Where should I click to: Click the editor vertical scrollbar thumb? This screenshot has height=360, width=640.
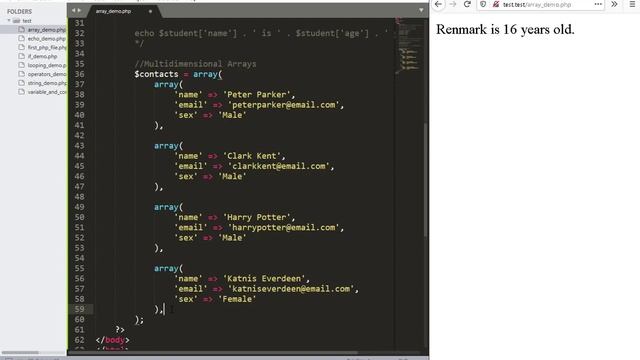click(x=426, y=180)
